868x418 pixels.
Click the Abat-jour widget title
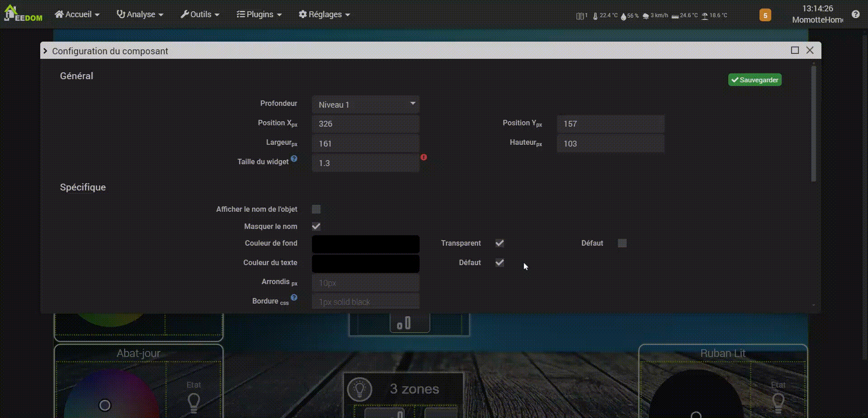coord(138,353)
